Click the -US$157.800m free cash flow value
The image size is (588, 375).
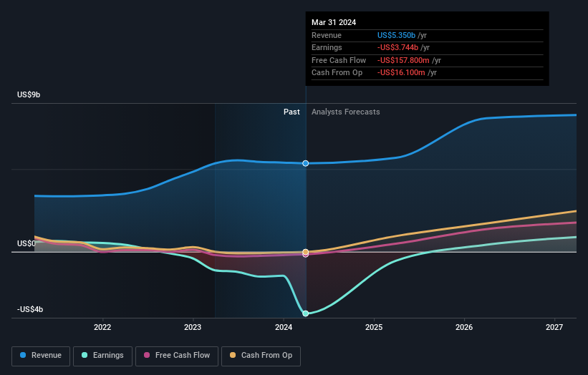[403, 60]
